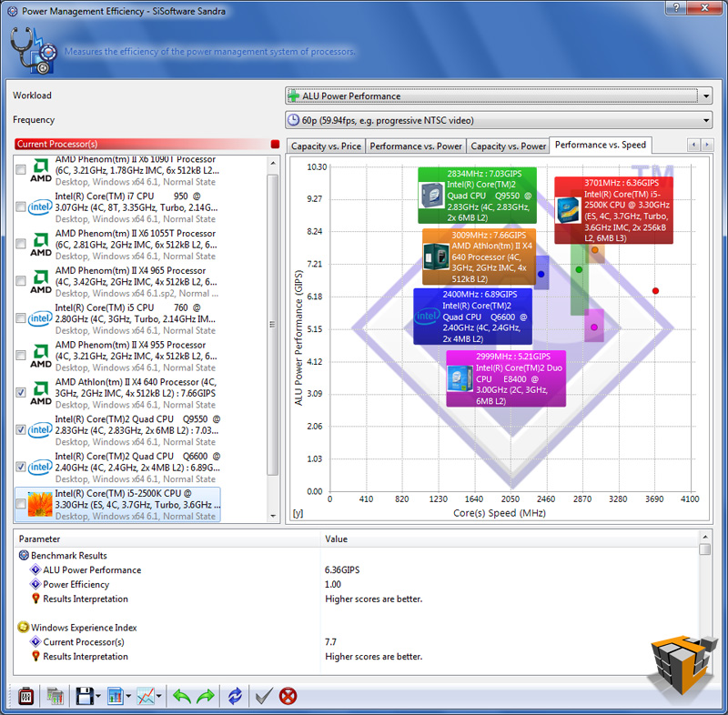Uncheck the Core 2 Quad Q9550 checkbox
This screenshot has width=728, height=715.
(20, 429)
